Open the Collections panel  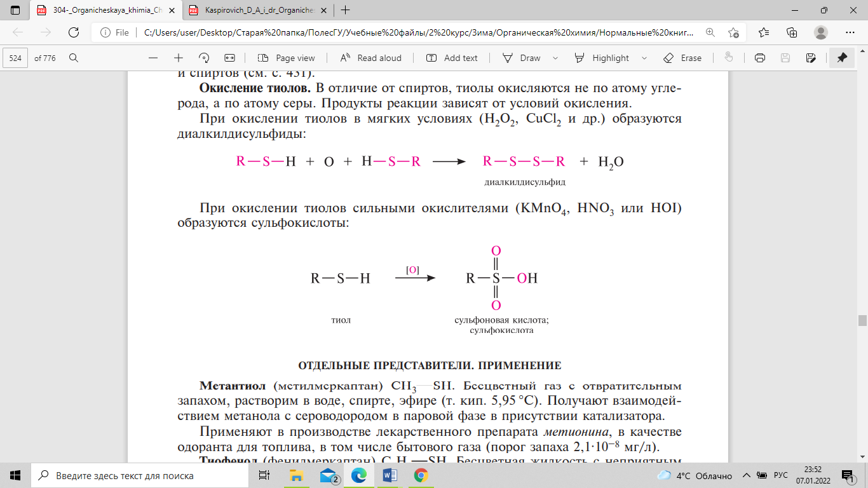pyautogui.click(x=792, y=32)
